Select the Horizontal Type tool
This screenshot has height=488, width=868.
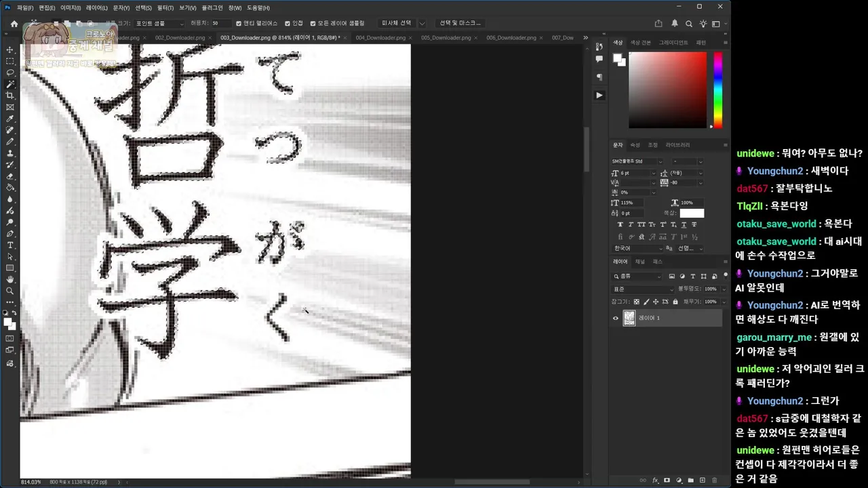[10, 245]
